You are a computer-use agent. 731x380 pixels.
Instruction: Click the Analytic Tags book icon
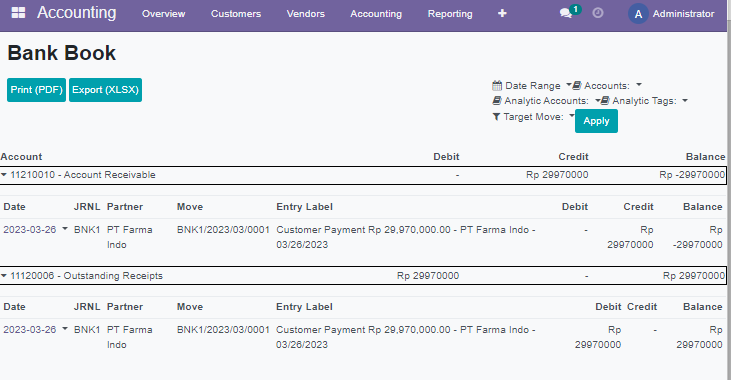tap(605, 101)
